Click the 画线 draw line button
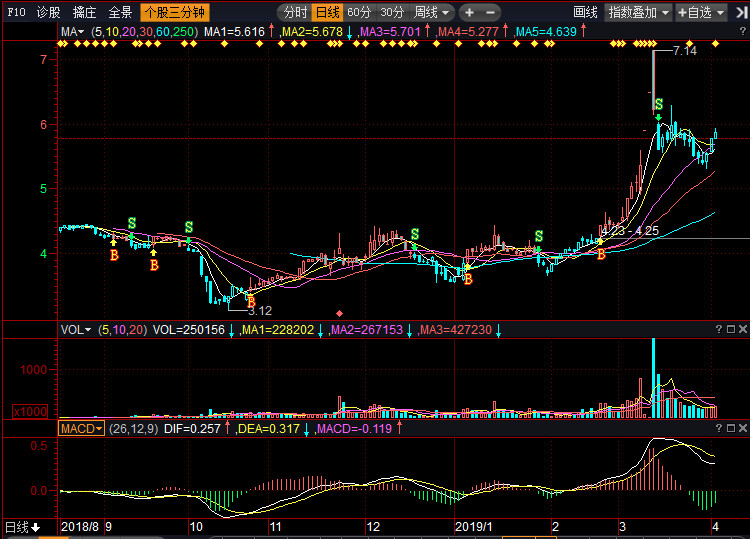Screen dimensions: 750x539 tap(585, 13)
